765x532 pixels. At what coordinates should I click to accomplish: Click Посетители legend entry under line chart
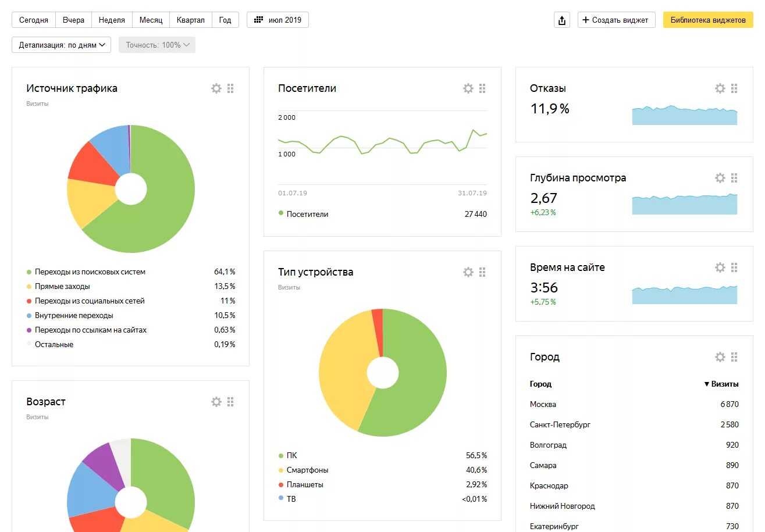[x=303, y=214]
